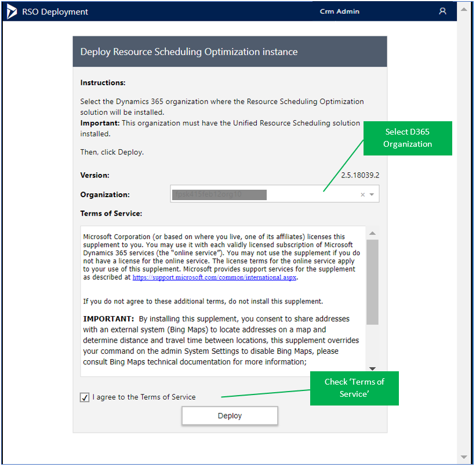Click the 'Select D365 Organization' green callout

click(408, 138)
